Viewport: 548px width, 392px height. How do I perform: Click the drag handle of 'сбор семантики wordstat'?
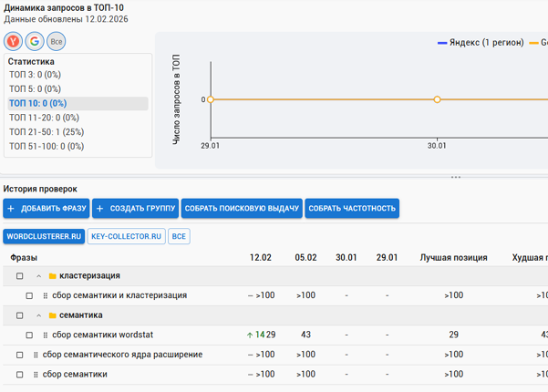click(x=46, y=335)
